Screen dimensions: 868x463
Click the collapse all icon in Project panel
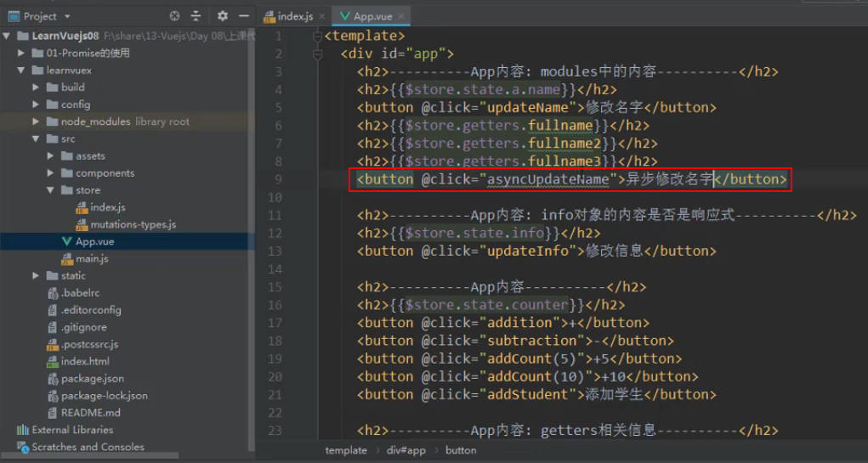point(196,16)
